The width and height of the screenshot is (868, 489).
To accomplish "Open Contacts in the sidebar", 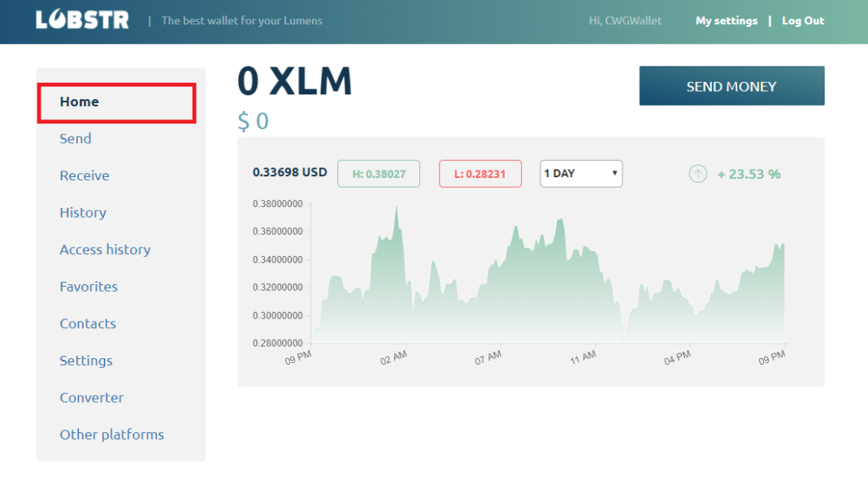I will [88, 323].
